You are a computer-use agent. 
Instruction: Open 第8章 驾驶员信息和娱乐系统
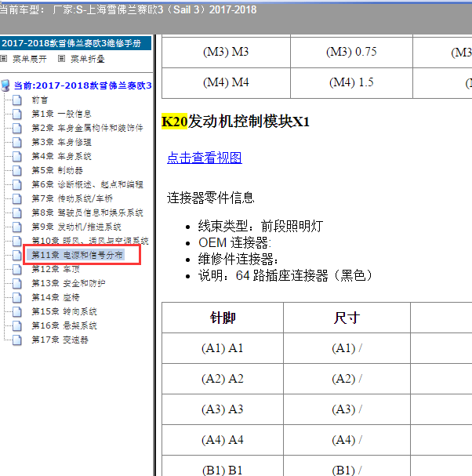[x=87, y=213]
